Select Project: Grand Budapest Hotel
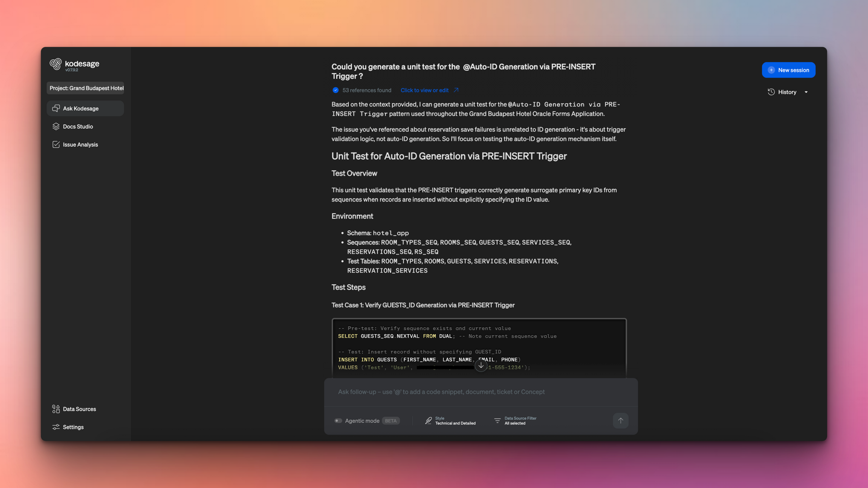Viewport: 868px width, 488px height. click(86, 88)
